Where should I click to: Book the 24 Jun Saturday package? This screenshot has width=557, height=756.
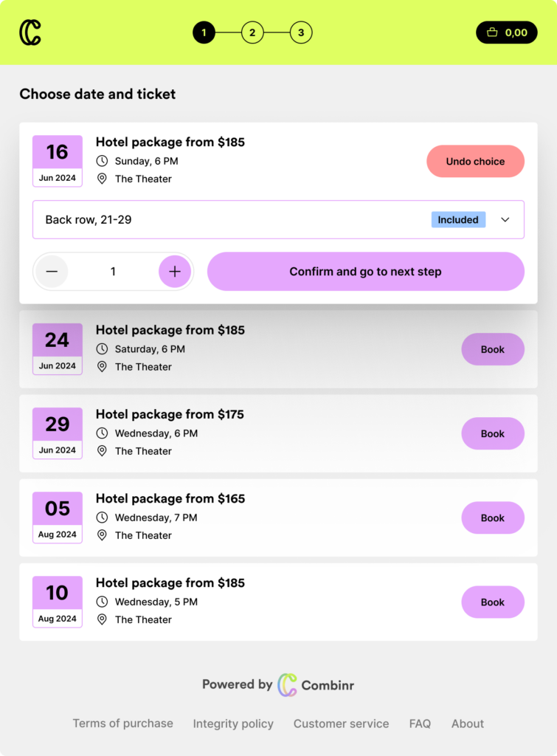(x=493, y=349)
